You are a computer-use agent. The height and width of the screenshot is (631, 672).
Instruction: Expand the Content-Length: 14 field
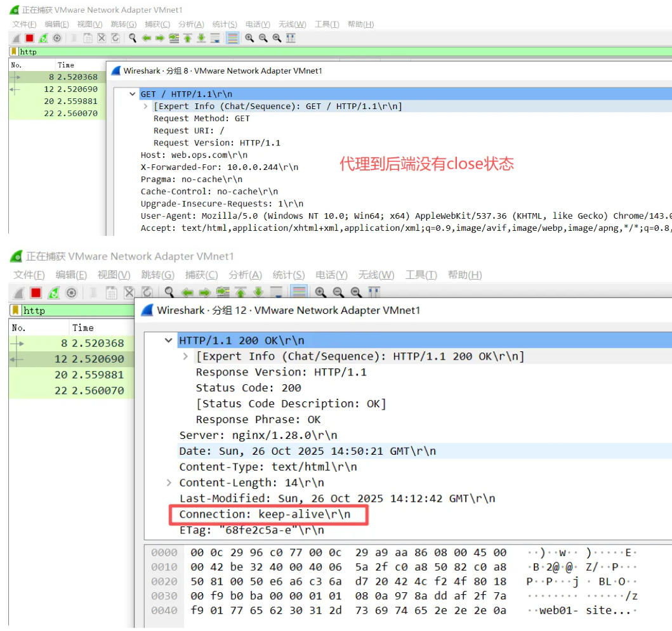tap(169, 483)
